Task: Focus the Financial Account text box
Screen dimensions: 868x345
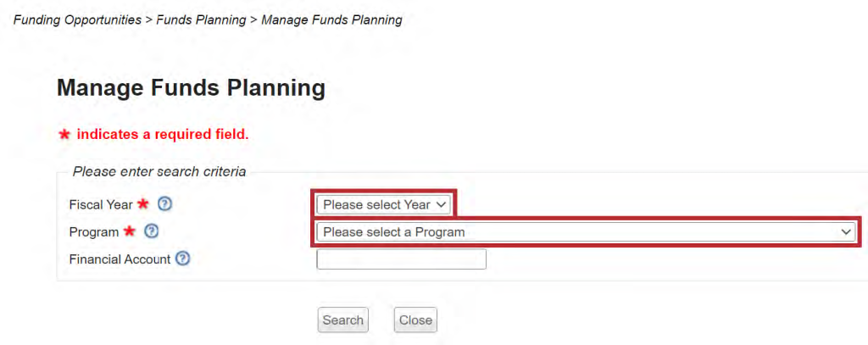Action: click(401, 259)
